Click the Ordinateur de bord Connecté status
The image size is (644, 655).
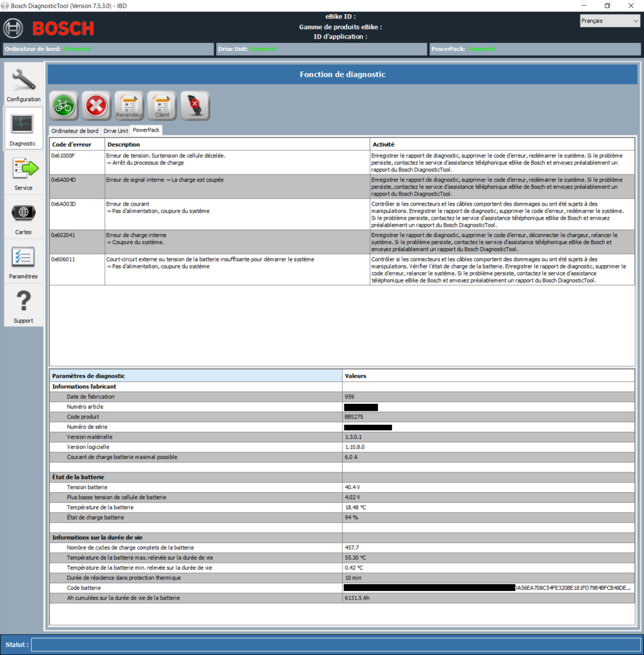pos(77,49)
